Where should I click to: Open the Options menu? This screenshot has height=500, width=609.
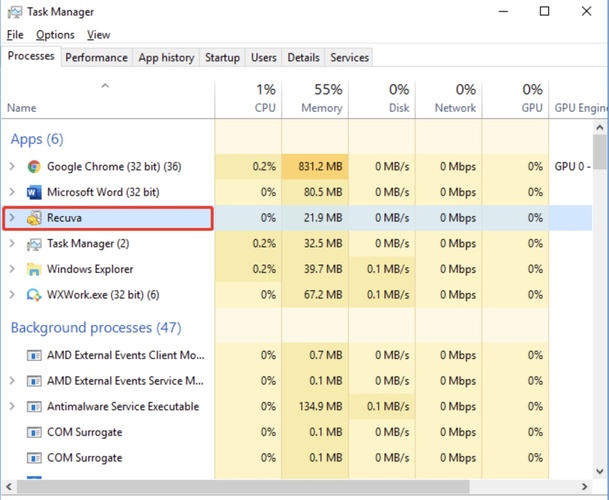[x=55, y=35]
